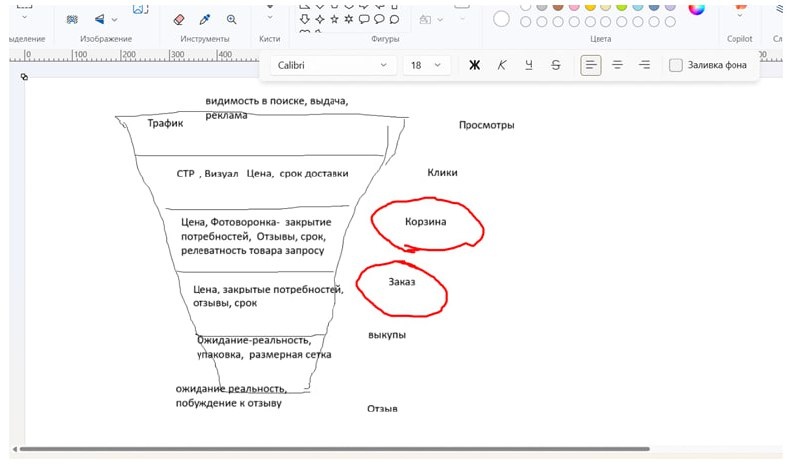Choose the four-point star shape

coord(320,19)
